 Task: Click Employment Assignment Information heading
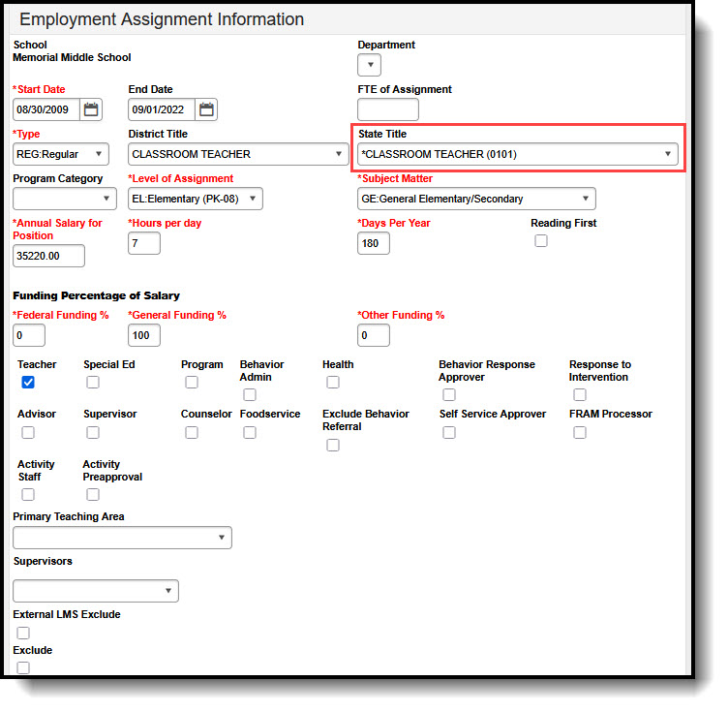162,19
